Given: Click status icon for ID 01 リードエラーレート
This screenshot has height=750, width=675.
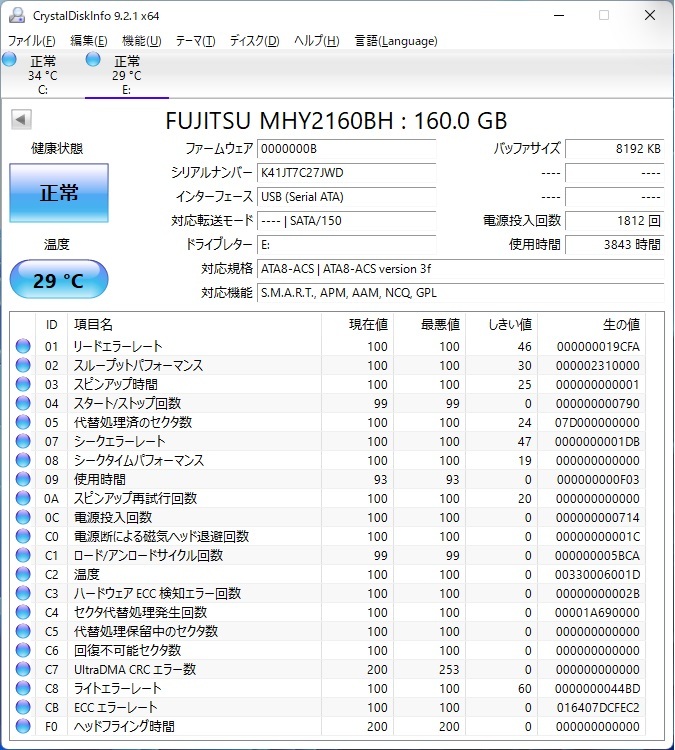Looking at the screenshot, I should (23, 346).
